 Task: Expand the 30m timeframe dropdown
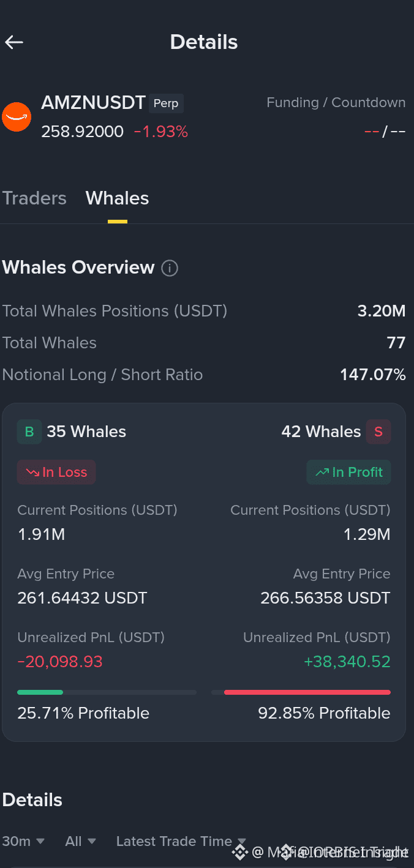click(x=23, y=841)
